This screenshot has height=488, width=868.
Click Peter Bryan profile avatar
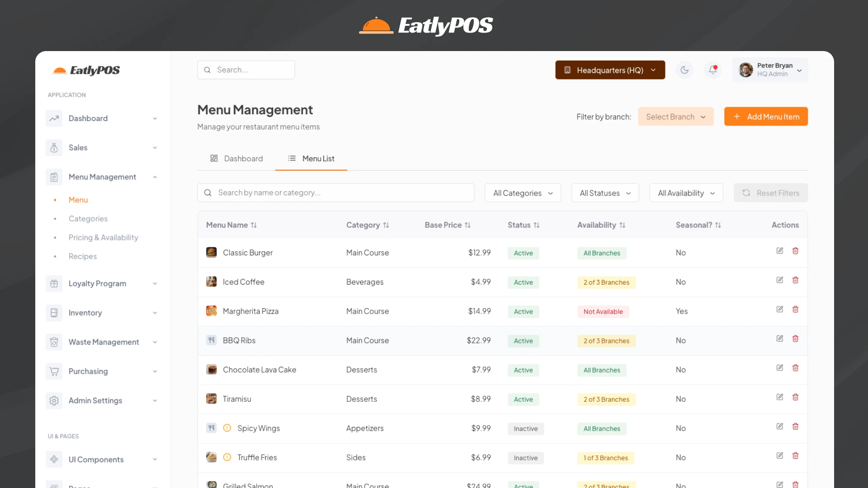click(x=746, y=70)
